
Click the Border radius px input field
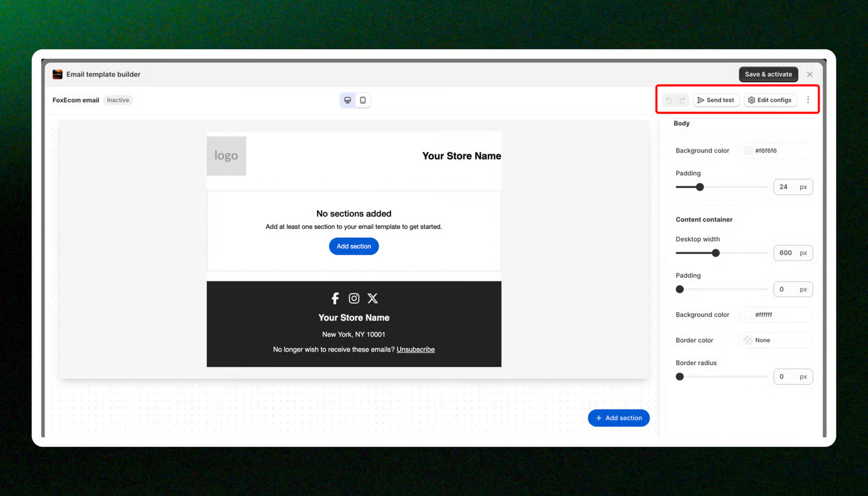point(786,377)
